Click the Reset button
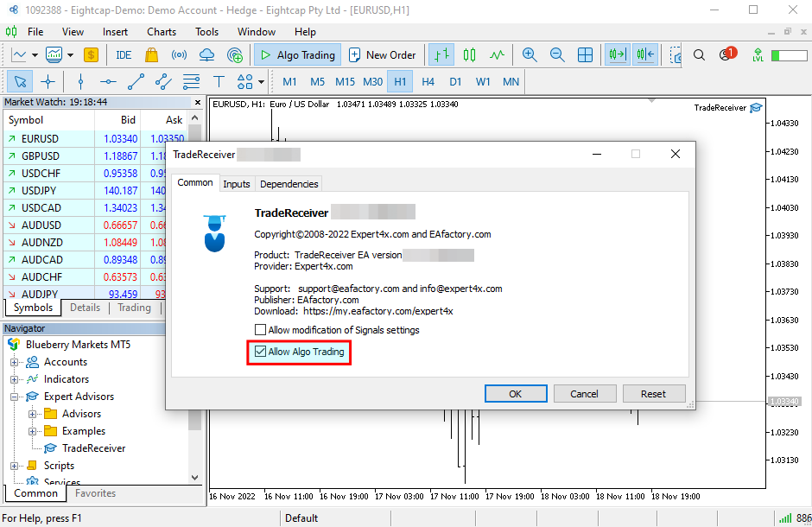 [653, 394]
